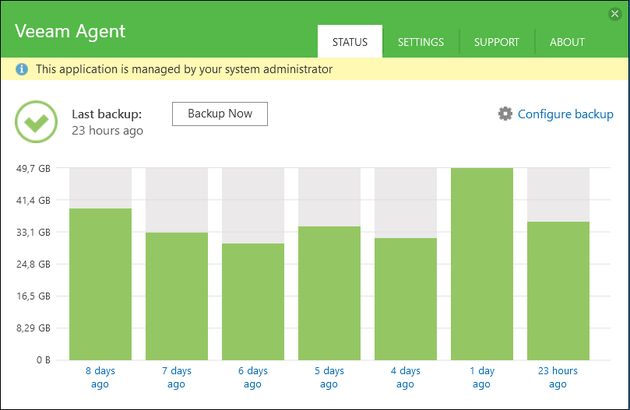Select the green bar for 6 days ago
The image size is (630, 410).
[253, 301]
